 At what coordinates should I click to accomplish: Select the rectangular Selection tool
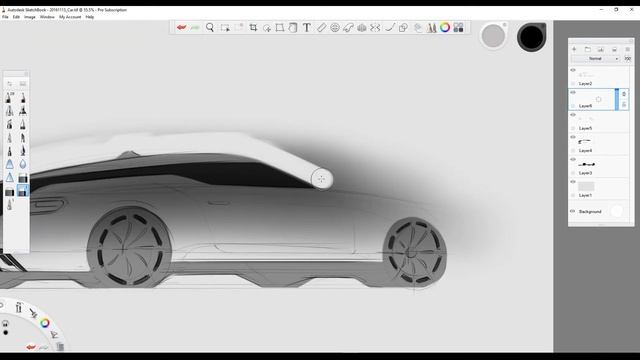224,27
